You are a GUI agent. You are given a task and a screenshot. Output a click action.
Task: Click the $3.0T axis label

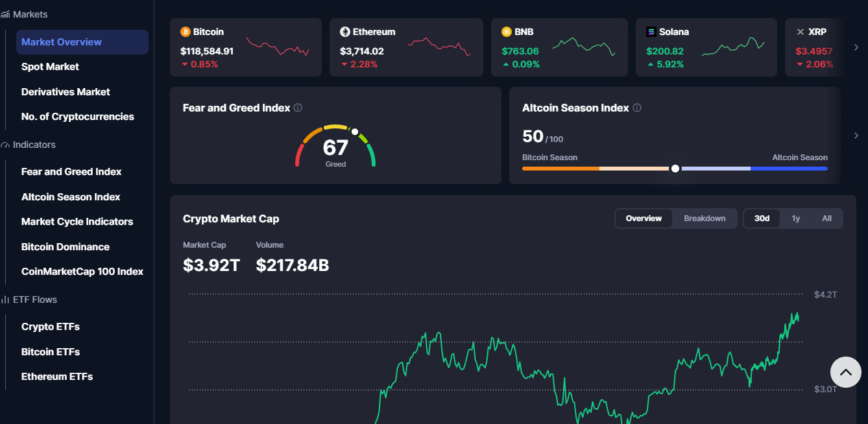(x=826, y=389)
